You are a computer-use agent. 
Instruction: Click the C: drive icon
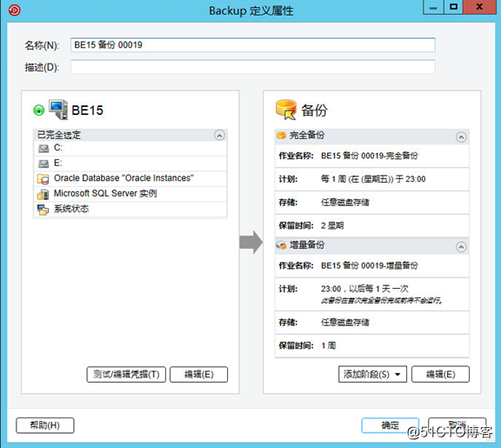[43, 149]
